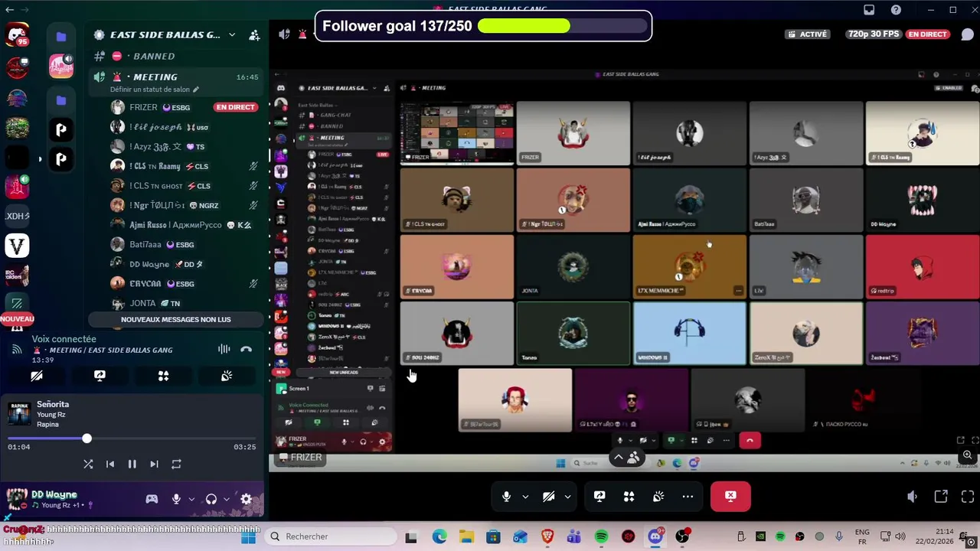Toggle repeat in the music player

pos(176,464)
